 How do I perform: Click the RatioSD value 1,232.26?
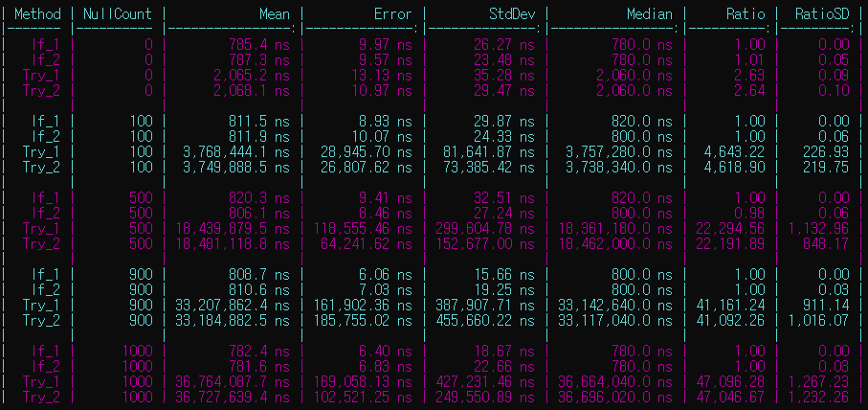(x=819, y=397)
